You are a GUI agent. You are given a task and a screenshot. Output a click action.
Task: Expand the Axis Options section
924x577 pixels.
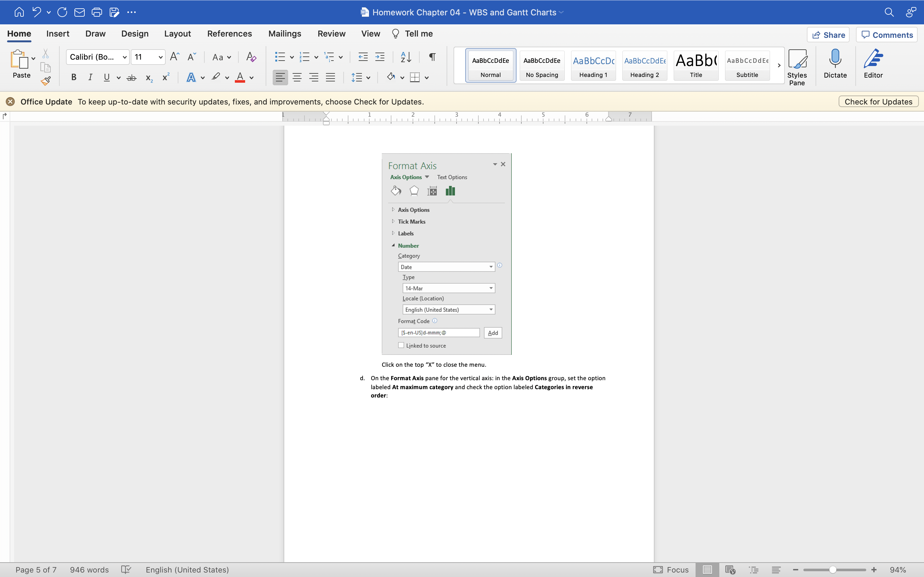(x=393, y=209)
